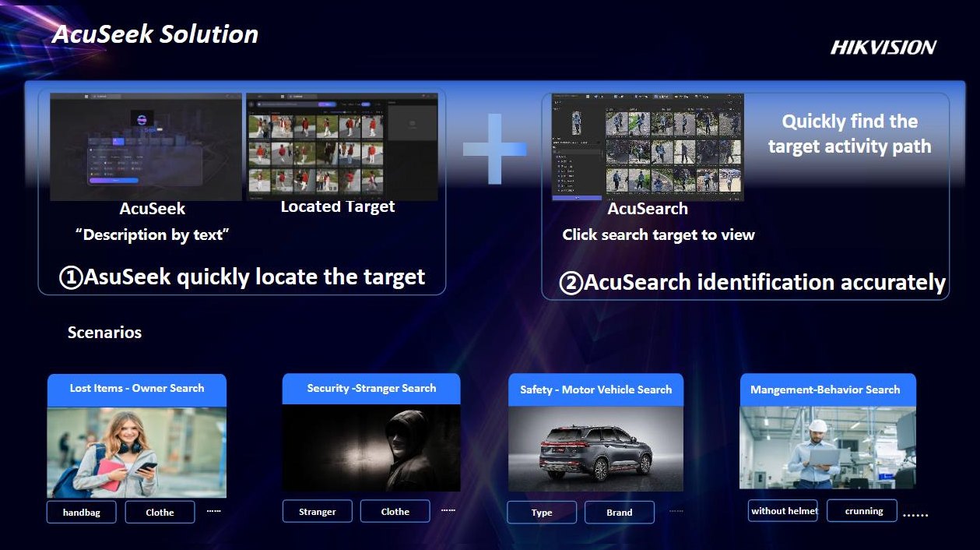
Task: Click the large plus sign icon
Action: (494, 149)
